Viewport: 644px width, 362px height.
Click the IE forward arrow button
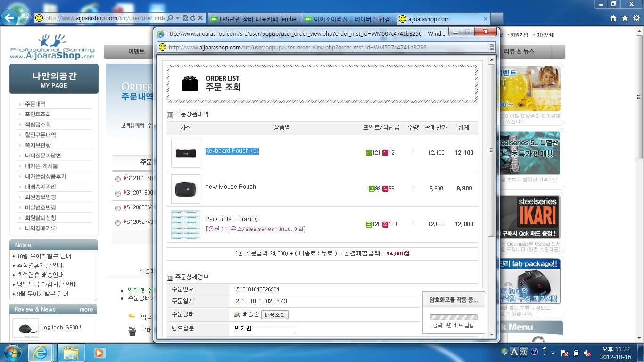[x=25, y=18]
